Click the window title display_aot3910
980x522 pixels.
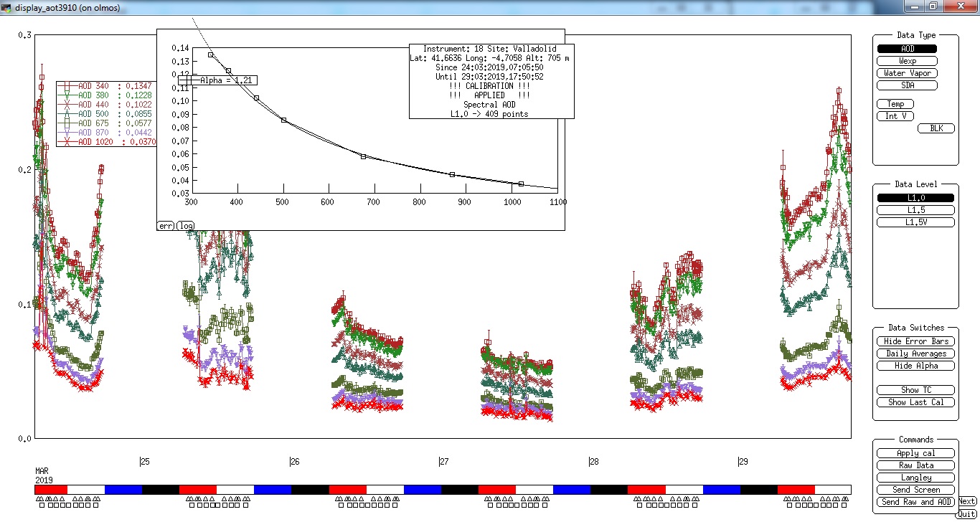tap(67, 7)
